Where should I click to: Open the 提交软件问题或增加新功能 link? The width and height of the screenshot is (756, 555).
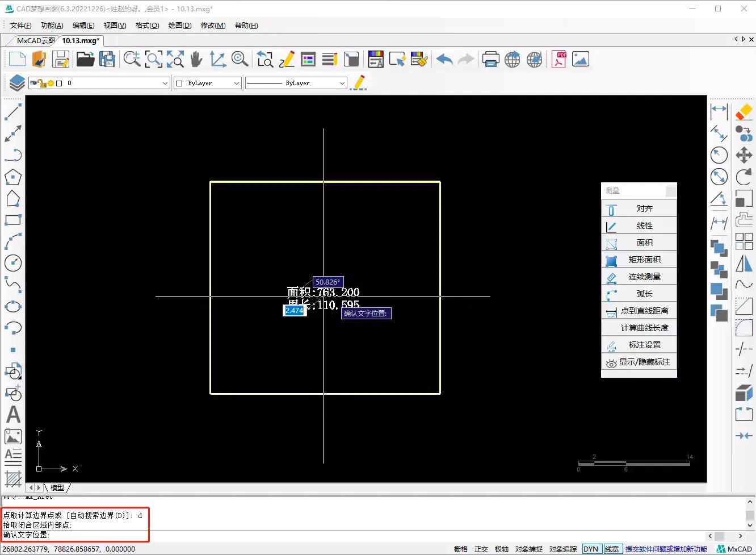pyautogui.click(x=666, y=549)
